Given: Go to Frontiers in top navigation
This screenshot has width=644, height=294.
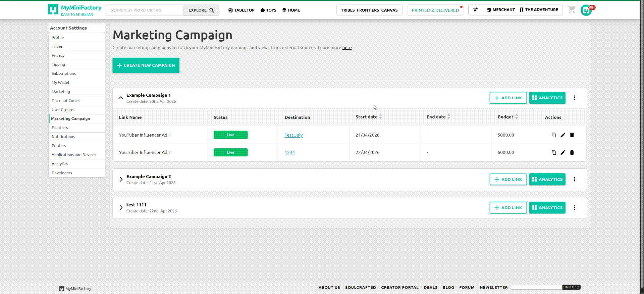Looking at the screenshot, I should point(368,10).
